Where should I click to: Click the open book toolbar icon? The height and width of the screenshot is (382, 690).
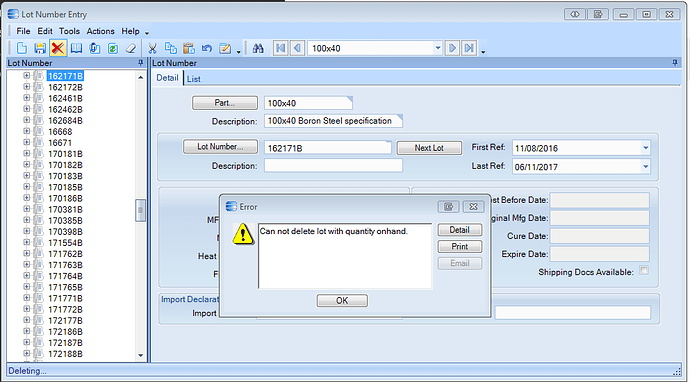click(77, 48)
